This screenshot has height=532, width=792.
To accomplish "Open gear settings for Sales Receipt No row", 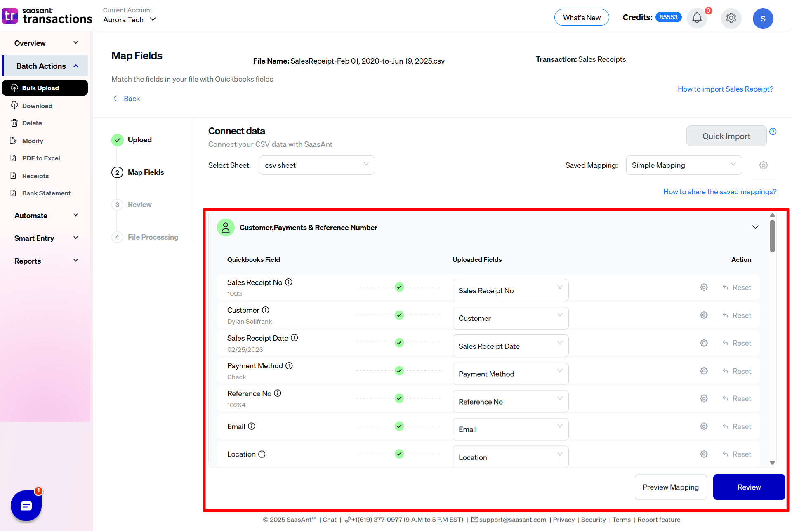I will pos(704,287).
